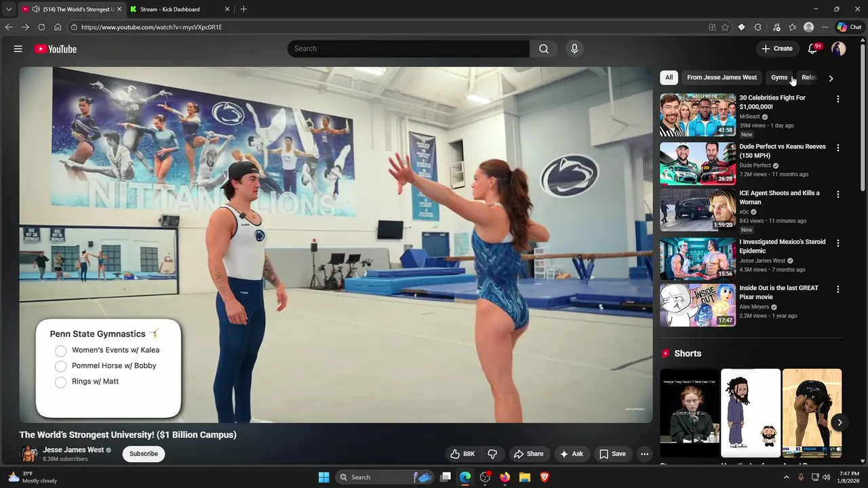Open 30 Celebrities Fight thumbnail

pyautogui.click(x=698, y=115)
